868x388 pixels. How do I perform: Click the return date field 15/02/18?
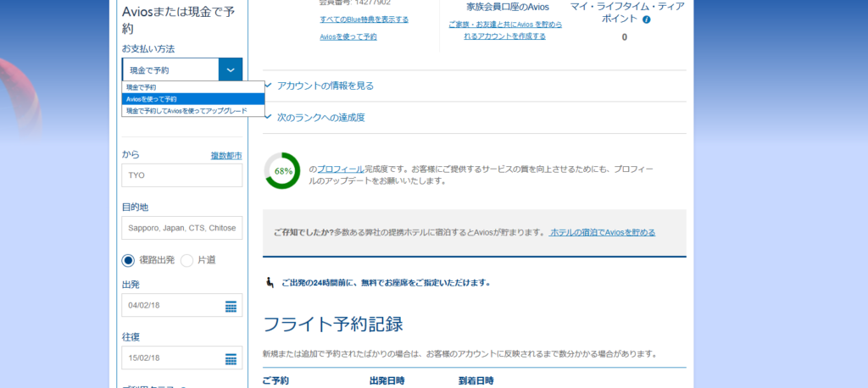pos(182,358)
